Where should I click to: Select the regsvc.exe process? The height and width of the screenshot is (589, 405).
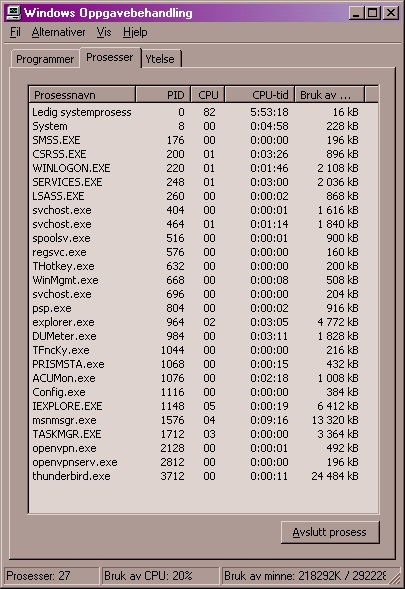(x=203, y=252)
